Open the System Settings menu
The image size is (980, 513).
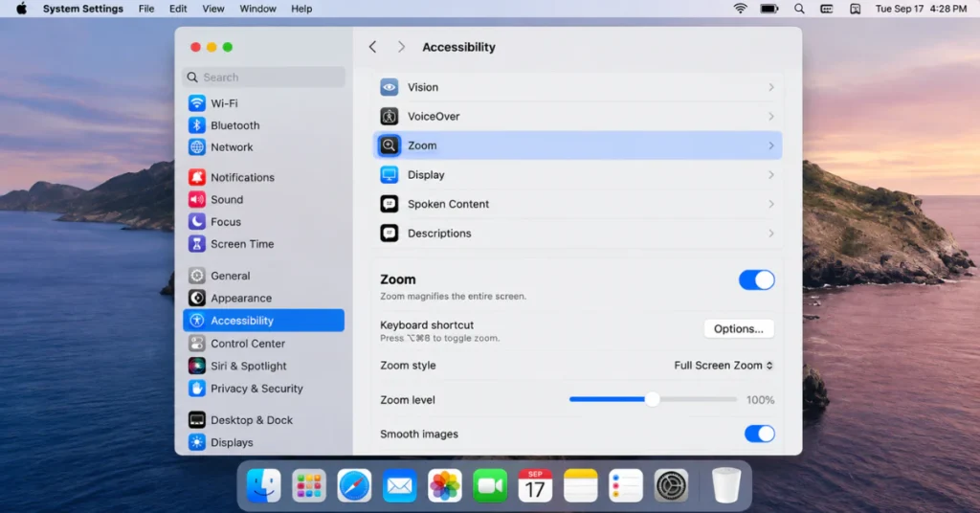[x=83, y=9]
